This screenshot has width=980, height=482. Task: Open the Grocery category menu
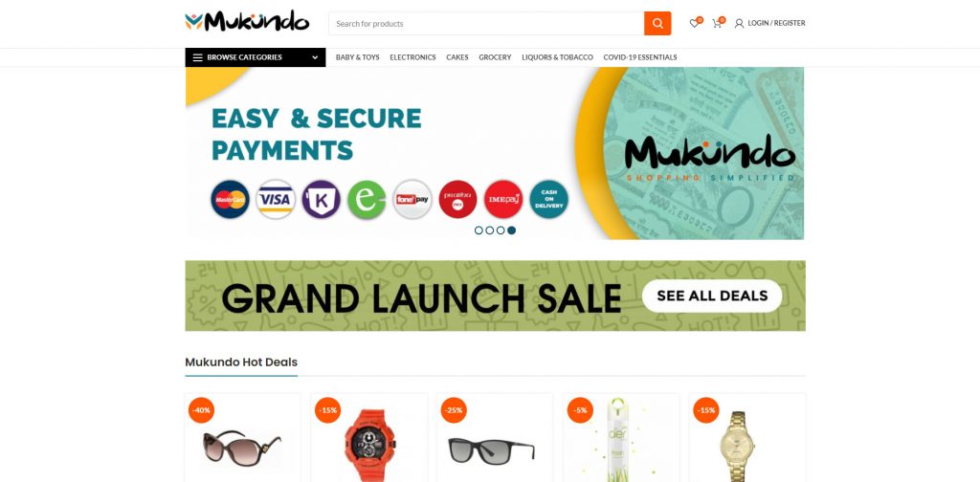(495, 57)
